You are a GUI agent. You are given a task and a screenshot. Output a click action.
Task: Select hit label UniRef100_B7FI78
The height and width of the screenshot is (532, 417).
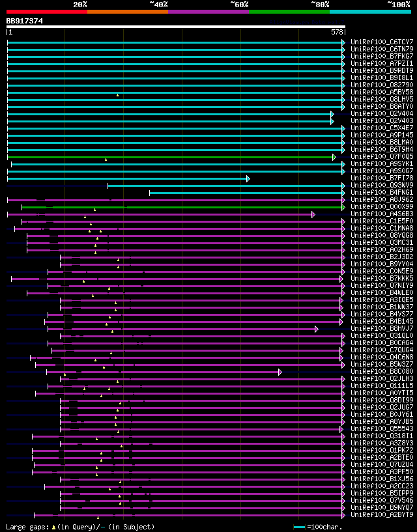pyautogui.click(x=382, y=178)
